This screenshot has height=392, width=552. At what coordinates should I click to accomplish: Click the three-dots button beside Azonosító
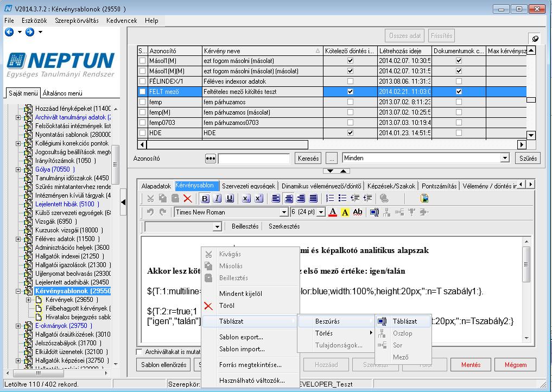(210, 159)
